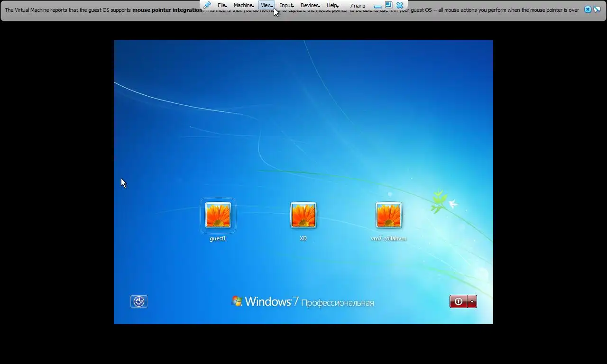The width and height of the screenshot is (607, 364).
Task: Select the XD user account picture
Action: point(303,215)
